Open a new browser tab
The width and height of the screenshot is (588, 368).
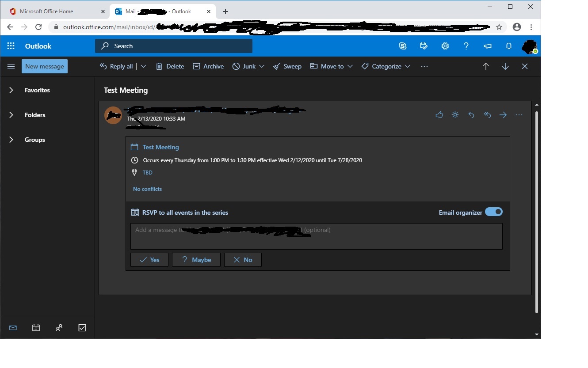tap(225, 11)
